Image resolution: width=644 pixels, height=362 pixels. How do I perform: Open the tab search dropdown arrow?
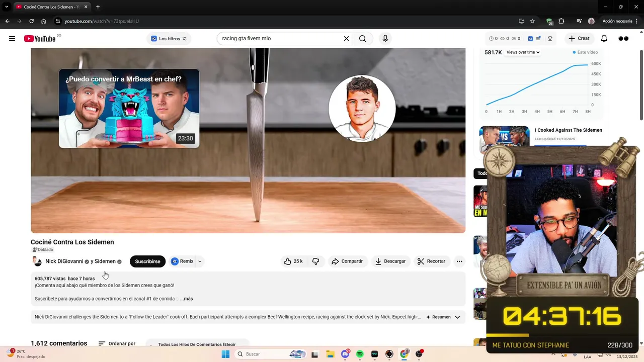(x=6, y=7)
